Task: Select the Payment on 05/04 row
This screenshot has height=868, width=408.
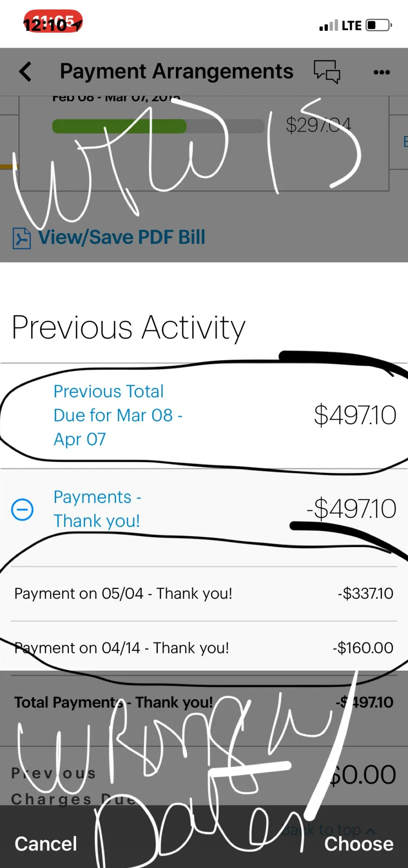Action: click(204, 593)
